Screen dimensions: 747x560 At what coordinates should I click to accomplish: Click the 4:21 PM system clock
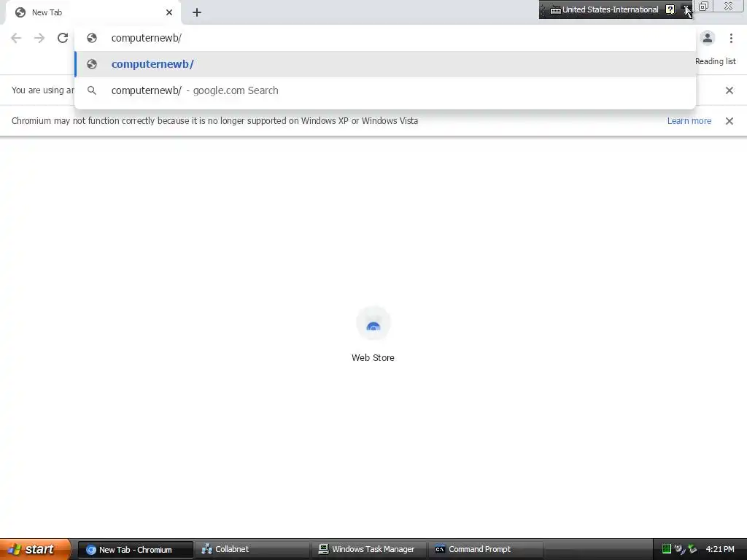click(719, 549)
